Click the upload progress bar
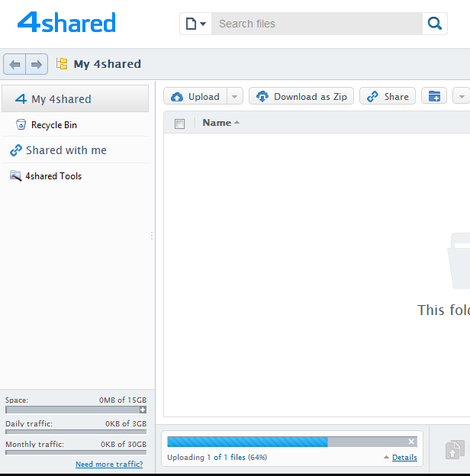Screen dimensions: 470x476 point(286,442)
